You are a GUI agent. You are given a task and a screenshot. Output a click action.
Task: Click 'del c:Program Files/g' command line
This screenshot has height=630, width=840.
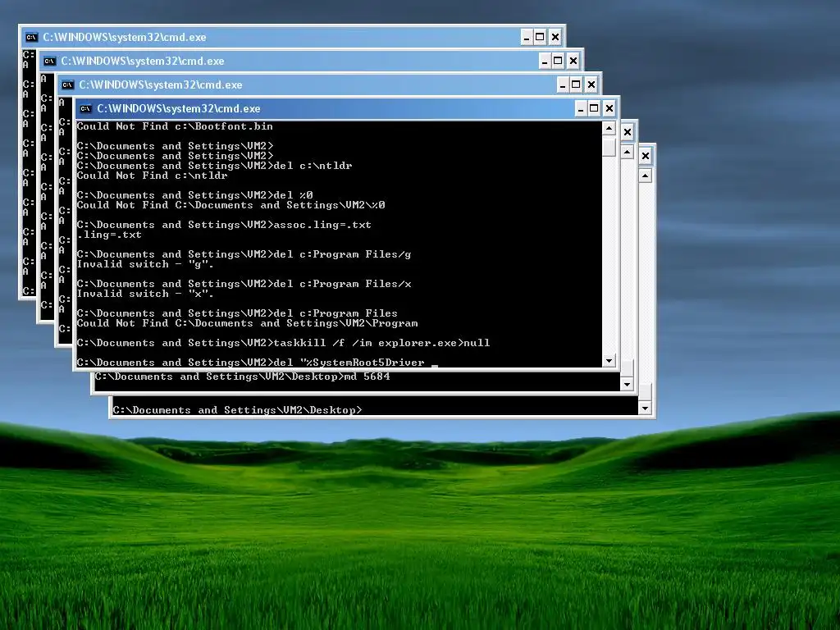pyautogui.click(x=244, y=254)
